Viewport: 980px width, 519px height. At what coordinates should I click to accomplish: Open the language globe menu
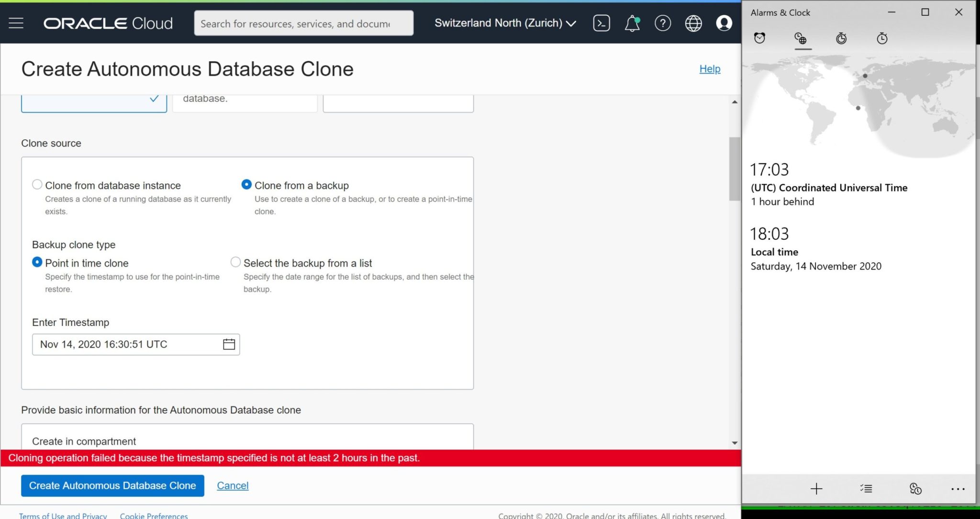(x=693, y=23)
